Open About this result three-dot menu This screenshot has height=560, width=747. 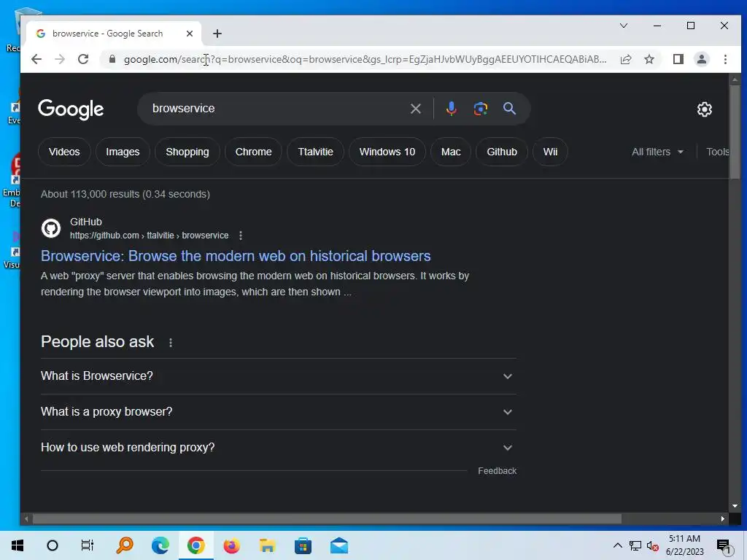pos(241,236)
